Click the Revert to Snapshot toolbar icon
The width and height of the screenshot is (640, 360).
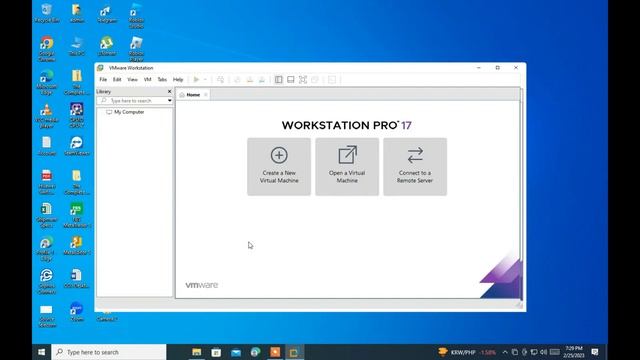pos(249,80)
